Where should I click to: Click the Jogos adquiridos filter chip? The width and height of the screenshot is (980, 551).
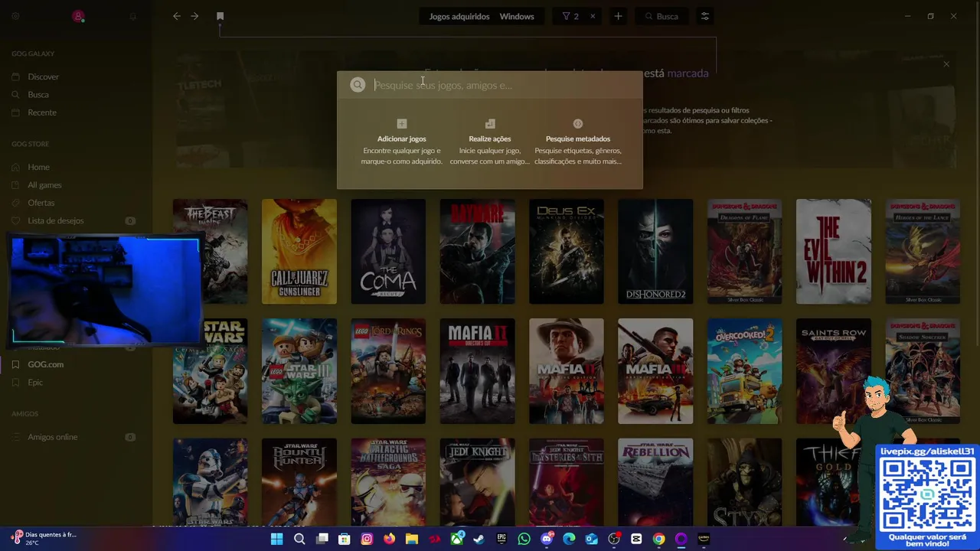[x=459, y=16]
